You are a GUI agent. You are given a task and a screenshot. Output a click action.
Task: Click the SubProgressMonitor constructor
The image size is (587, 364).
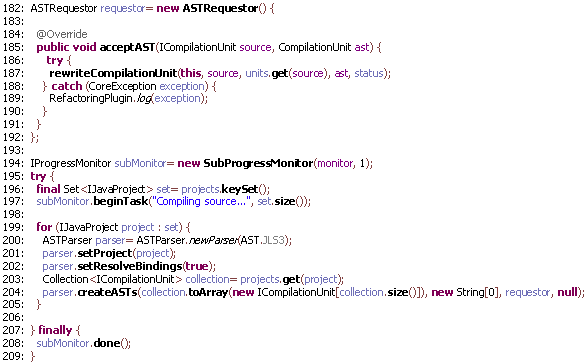pyautogui.click(x=258, y=163)
